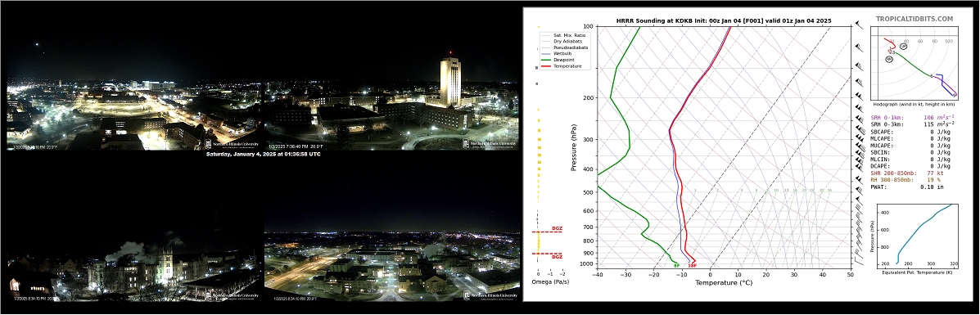This screenshot has width=980, height=315.
Task: Click the lower red 'DGZ' label
Action: (557, 257)
